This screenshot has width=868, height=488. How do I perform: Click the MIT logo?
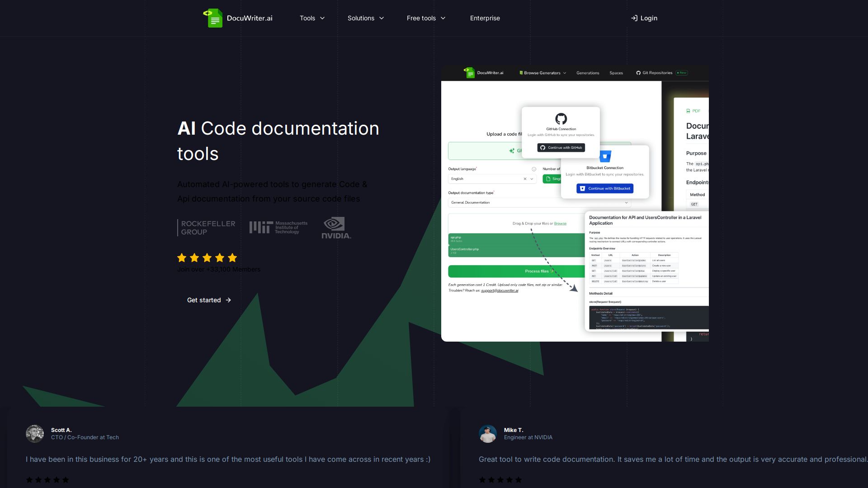point(278,227)
